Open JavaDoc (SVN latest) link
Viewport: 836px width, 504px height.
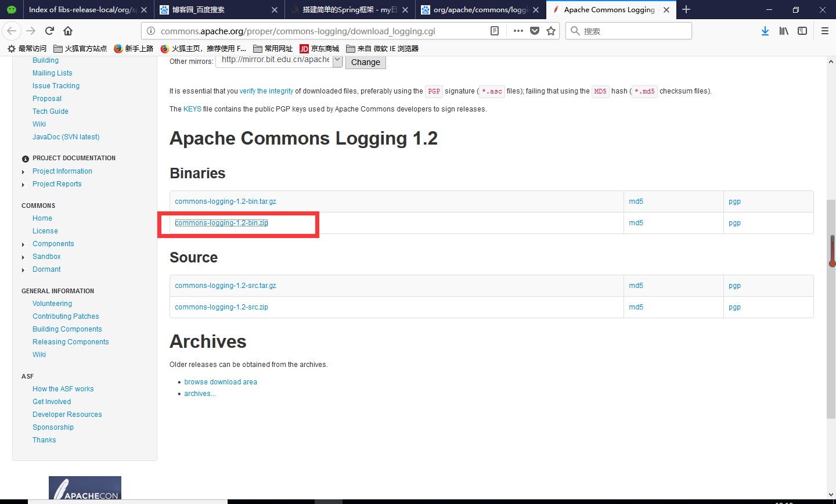66,137
